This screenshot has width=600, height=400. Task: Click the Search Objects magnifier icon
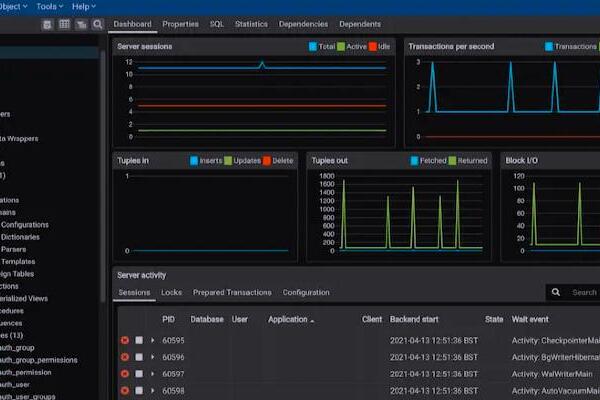[97, 24]
